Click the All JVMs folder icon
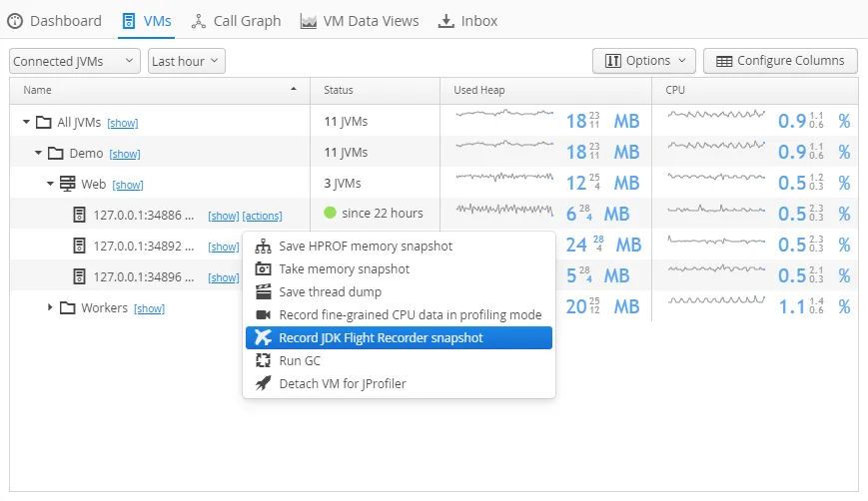The image size is (868, 501). click(44, 122)
